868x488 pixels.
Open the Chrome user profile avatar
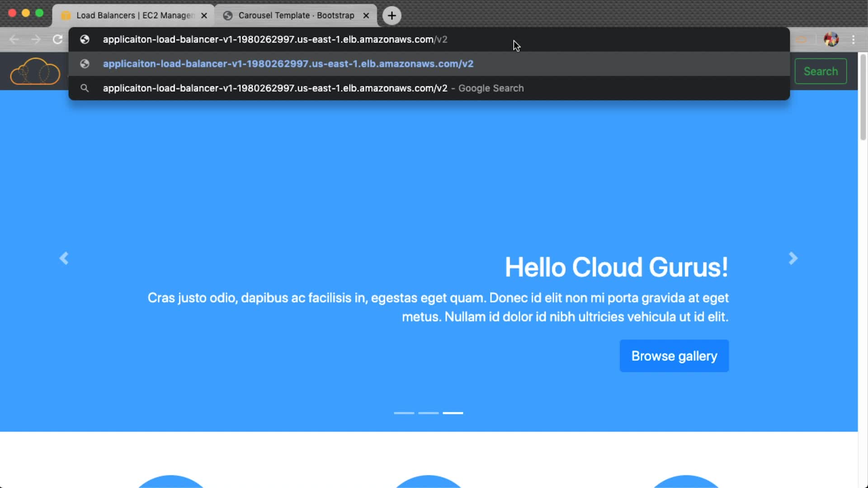(831, 40)
